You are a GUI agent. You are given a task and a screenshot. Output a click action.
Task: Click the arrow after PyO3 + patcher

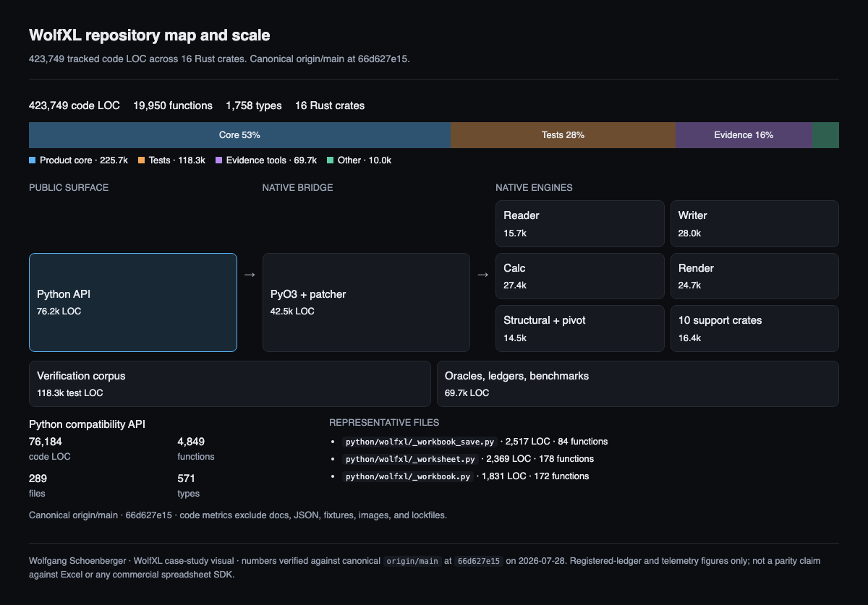[x=483, y=275]
